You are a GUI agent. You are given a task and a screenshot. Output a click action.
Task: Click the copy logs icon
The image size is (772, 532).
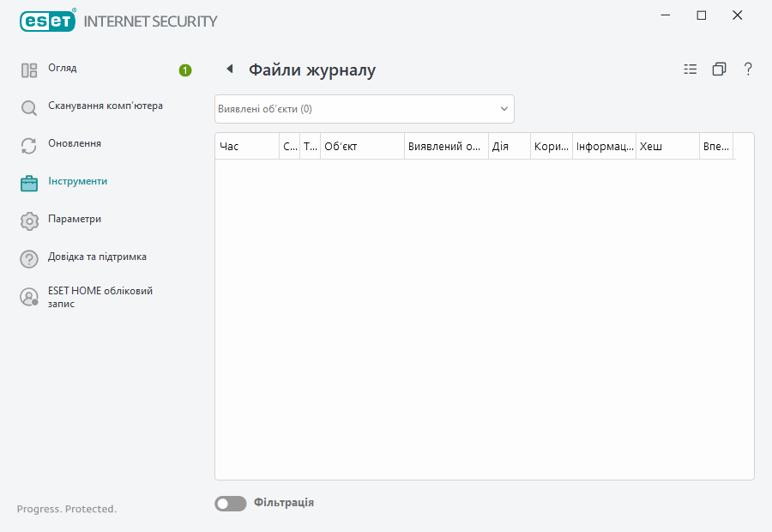tap(719, 69)
